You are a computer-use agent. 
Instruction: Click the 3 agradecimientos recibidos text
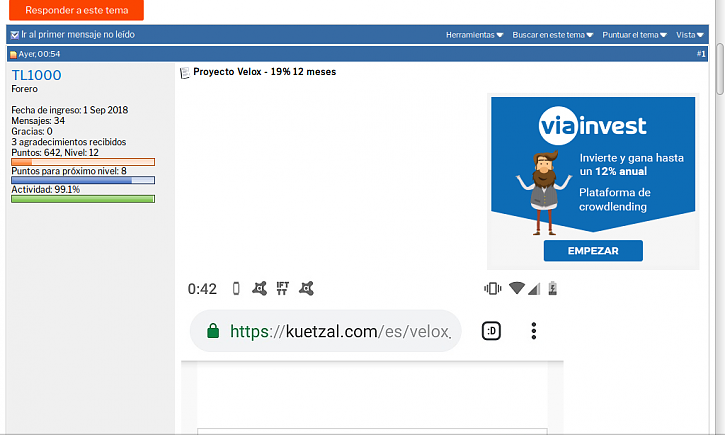tap(68, 142)
